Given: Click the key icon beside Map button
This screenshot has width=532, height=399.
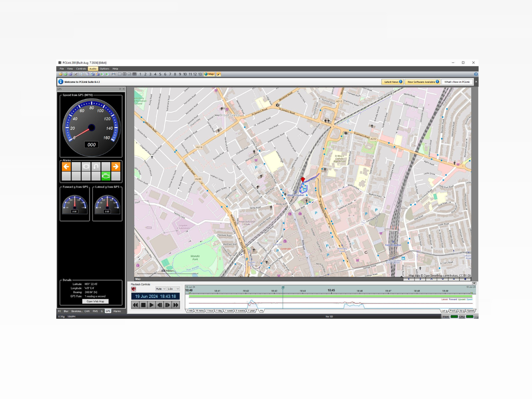Looking at the screenshot, I should tap(219, 74).
